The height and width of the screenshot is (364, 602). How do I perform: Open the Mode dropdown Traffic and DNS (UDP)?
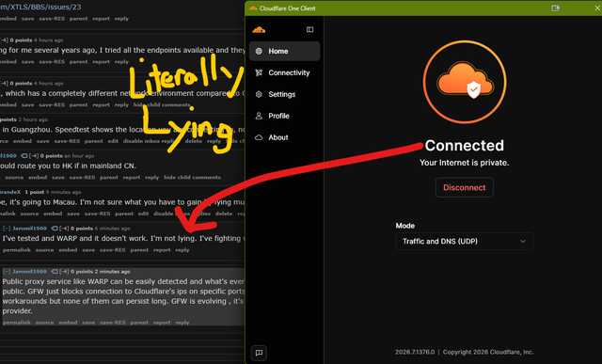[x=464, y=241]
